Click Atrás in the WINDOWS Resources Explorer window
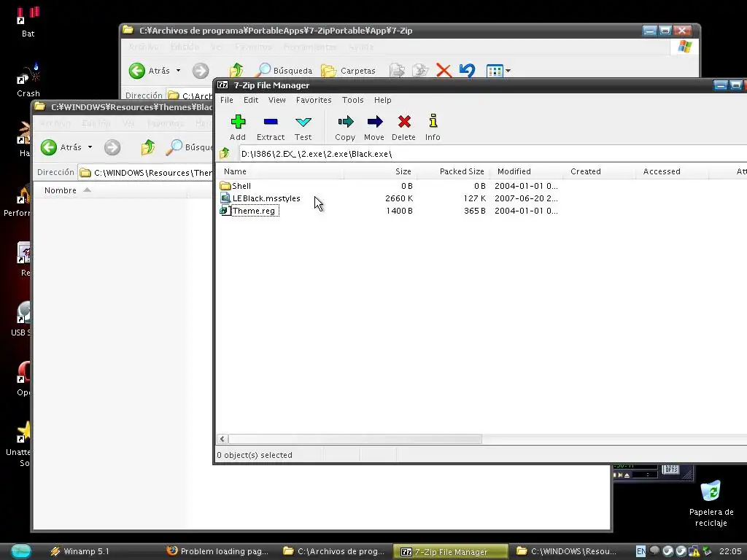This screenshot has width=747, height=560. 61,147
